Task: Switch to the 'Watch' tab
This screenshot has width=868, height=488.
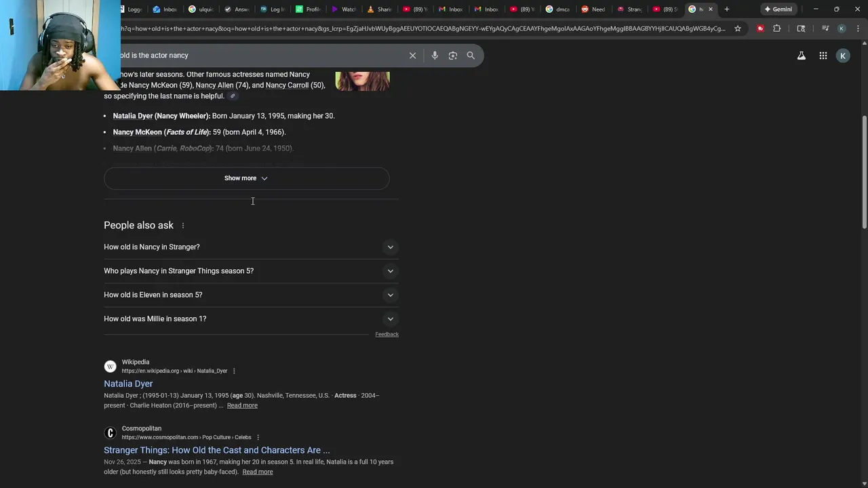Action: [x=344, y=9]
